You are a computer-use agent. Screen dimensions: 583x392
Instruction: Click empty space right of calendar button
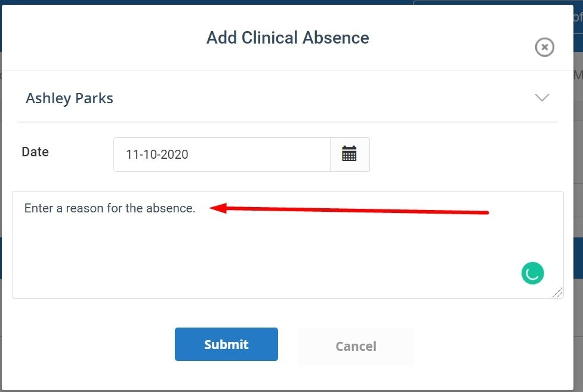coord(465,155)
